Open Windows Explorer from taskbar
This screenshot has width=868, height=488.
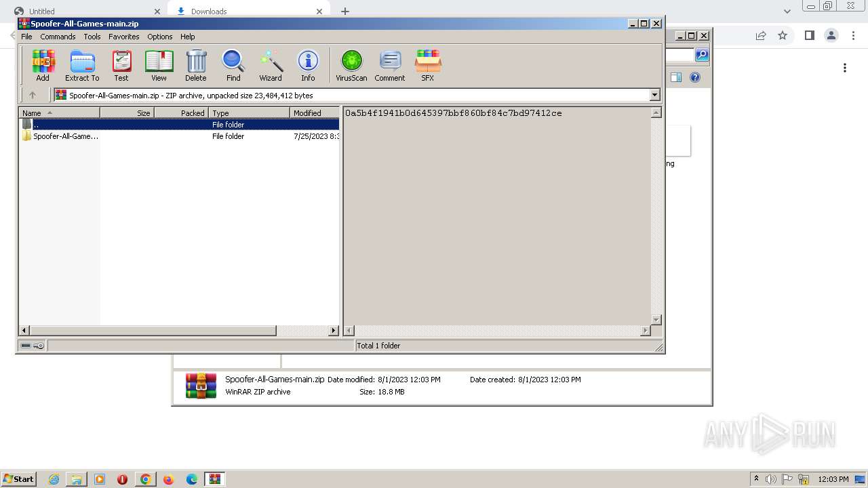click(77, 479)
